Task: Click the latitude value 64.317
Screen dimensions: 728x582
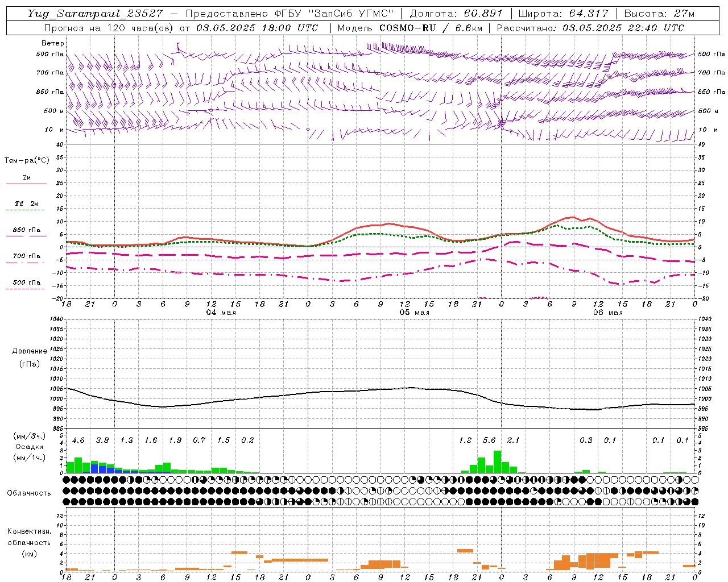Action: coord(589,14)
